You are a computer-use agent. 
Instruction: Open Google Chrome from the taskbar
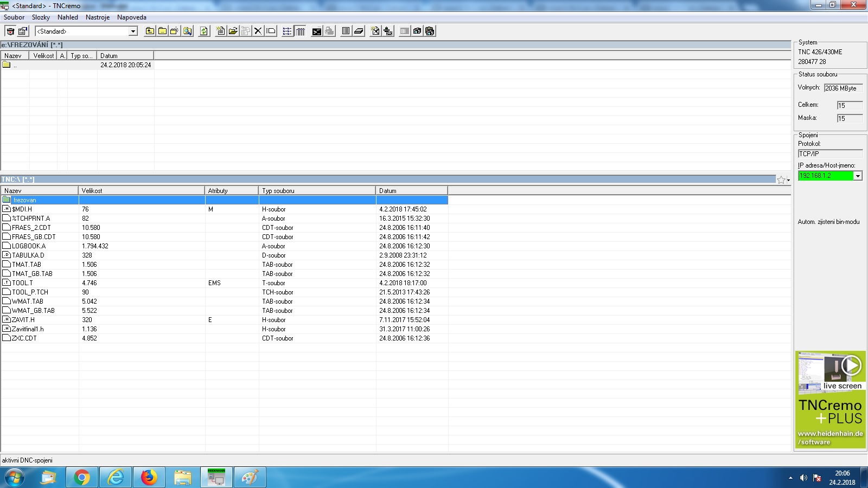click(82, 477)
